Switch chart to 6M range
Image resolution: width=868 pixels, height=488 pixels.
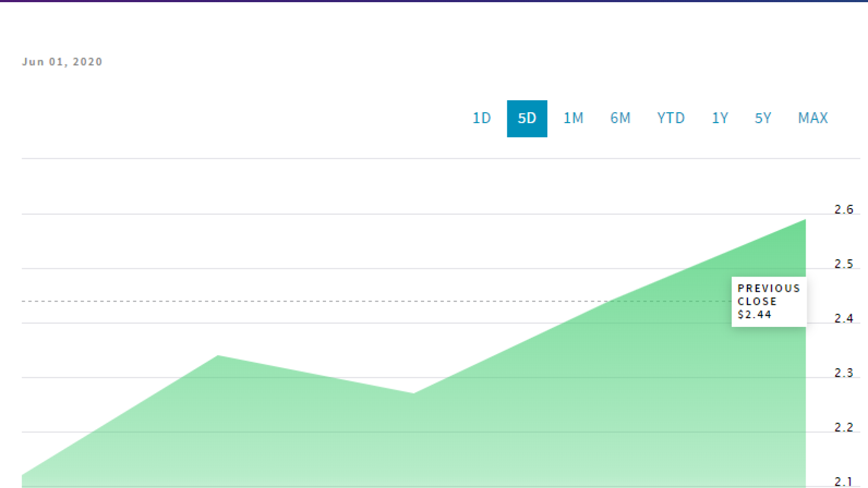(x=620, y=118)
